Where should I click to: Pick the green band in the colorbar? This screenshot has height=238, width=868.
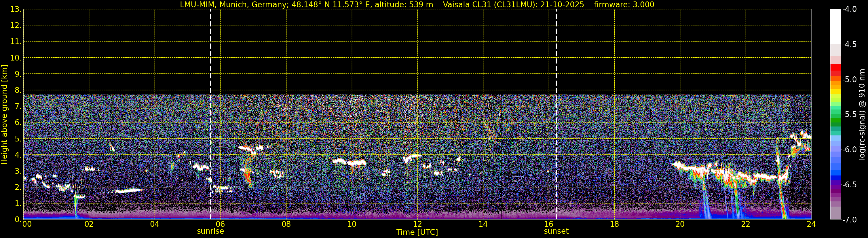(835, 120)
